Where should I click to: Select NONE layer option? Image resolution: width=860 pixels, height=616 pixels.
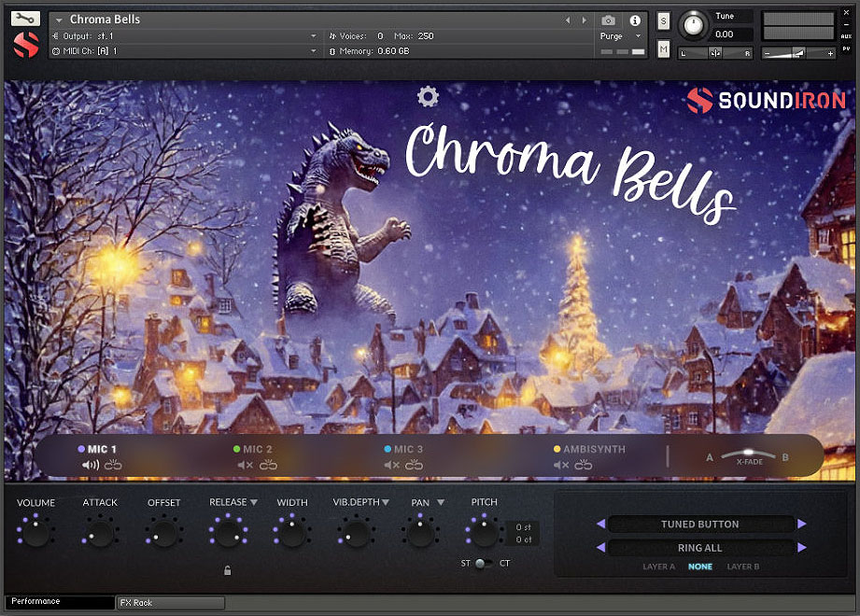pos(700,567)
